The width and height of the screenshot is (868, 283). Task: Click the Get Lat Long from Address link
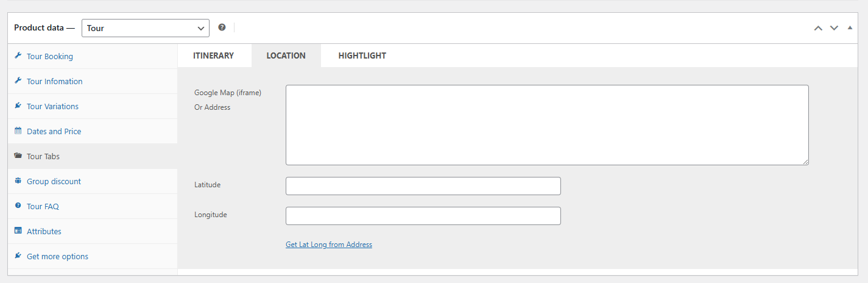pos(329,245)
